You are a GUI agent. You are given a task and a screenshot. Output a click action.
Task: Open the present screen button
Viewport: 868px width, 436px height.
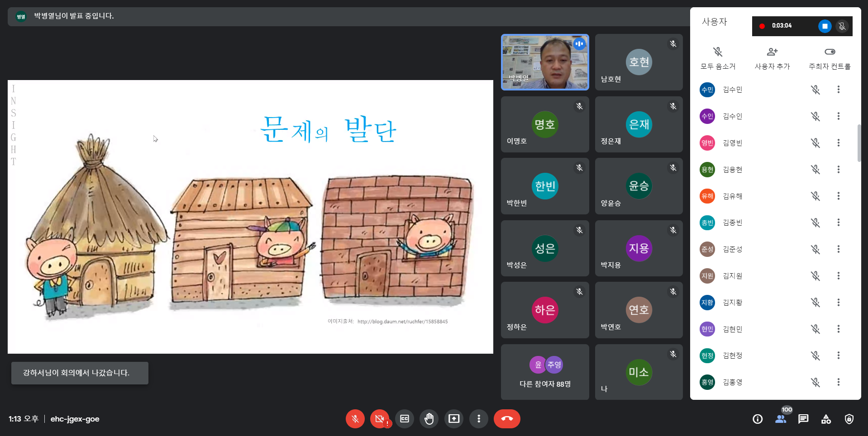[453, 419]
